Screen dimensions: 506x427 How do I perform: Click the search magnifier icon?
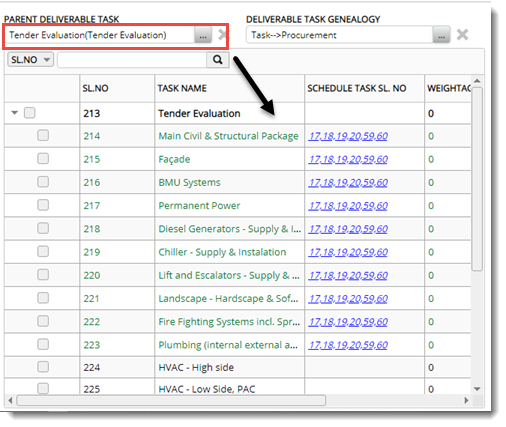(x=218, y=60)
